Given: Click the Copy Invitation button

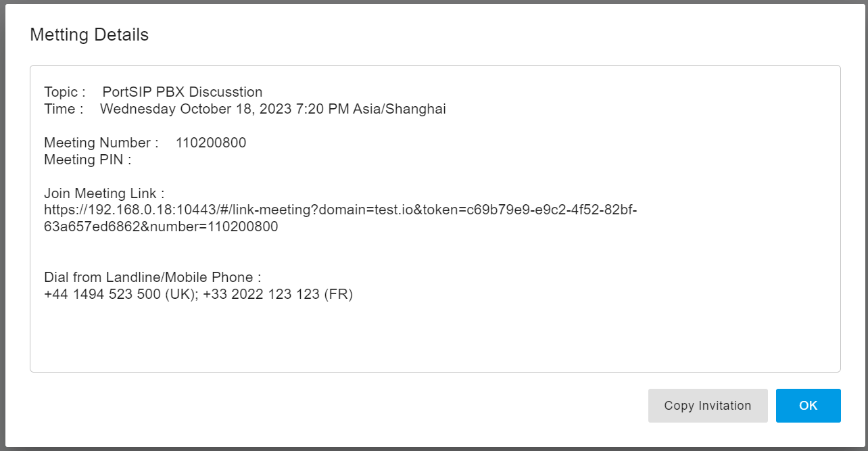Looking at the screenshot, I should [x=707, y=406].
